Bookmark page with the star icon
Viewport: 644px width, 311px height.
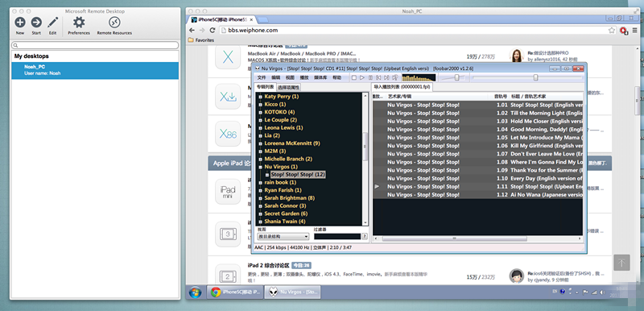(x=612, y=31)
